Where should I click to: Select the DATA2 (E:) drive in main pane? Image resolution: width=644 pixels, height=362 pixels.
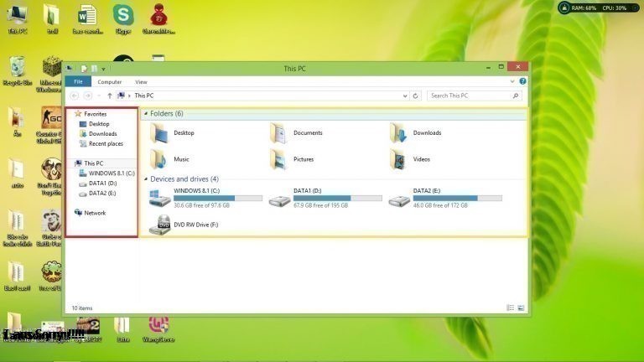(x=445, y=198)
